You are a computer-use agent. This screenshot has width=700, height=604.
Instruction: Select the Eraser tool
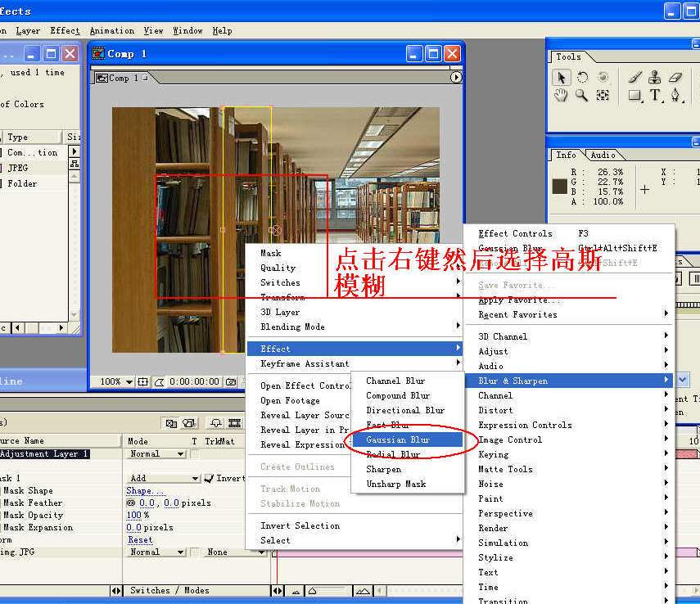coord(675,77)
